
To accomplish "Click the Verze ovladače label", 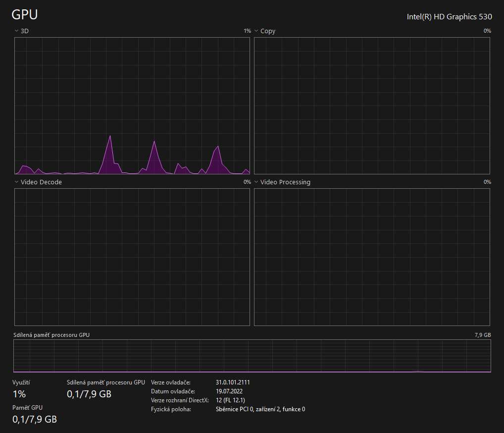I will click(170, 382).
